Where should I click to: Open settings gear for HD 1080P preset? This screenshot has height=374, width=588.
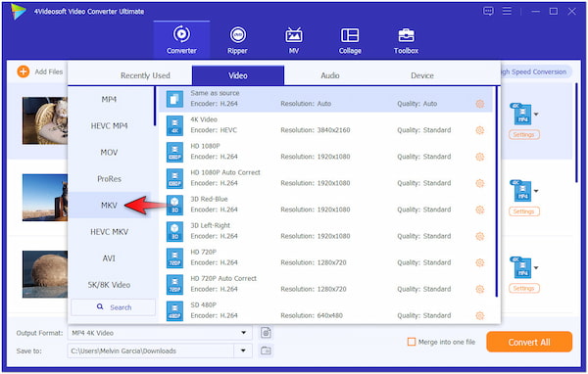tap(479, 157)
